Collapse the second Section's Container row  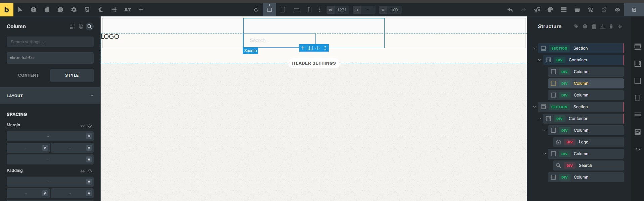click(x=540, y=119)
